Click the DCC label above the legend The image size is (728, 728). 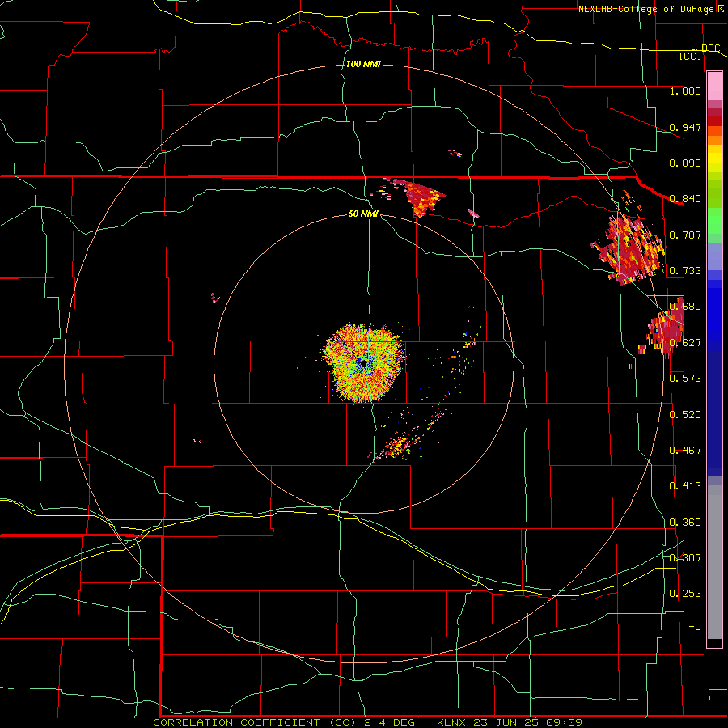[710, 49]
